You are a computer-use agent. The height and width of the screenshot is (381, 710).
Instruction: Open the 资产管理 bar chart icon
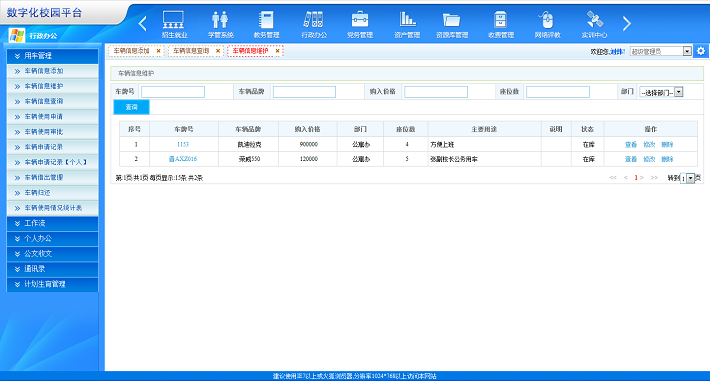click(407, 20)
